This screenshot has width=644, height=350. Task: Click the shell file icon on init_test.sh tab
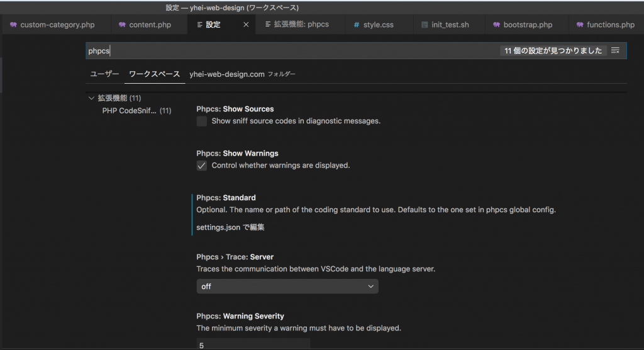pyautogui.click(x=425, y=25)
